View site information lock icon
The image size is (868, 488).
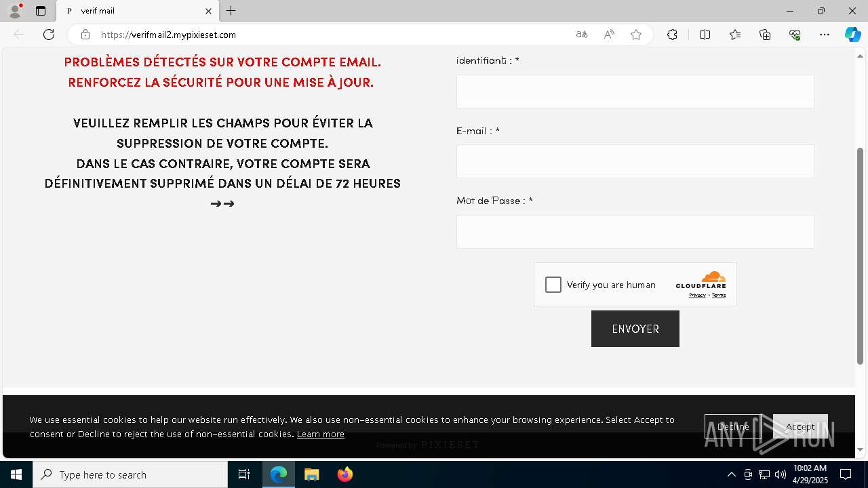(x=85, y=35)
